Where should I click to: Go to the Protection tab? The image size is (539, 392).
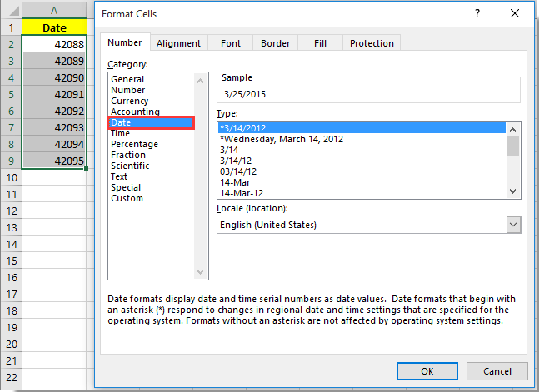pos(372,43)
